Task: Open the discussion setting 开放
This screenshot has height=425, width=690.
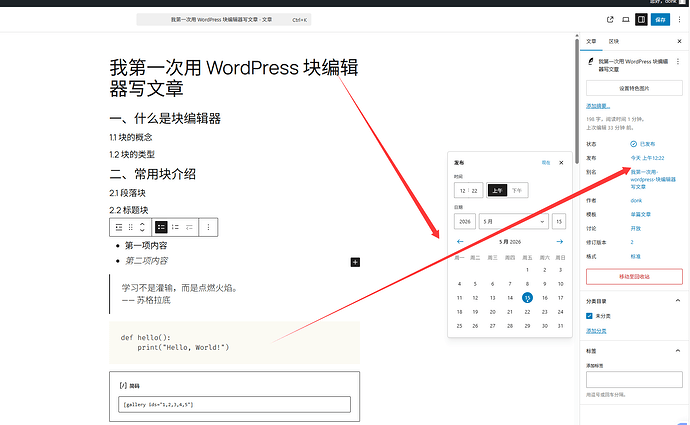Action: pyautogui.click(x=635, y=228)
